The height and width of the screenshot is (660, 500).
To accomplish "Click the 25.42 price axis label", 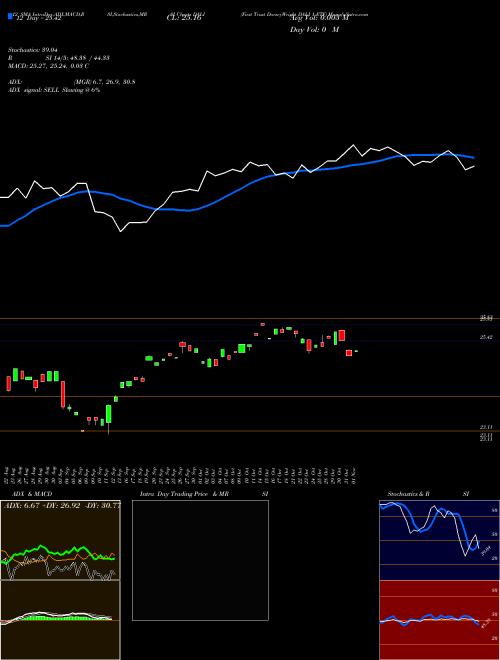I will tap(486, 337).
